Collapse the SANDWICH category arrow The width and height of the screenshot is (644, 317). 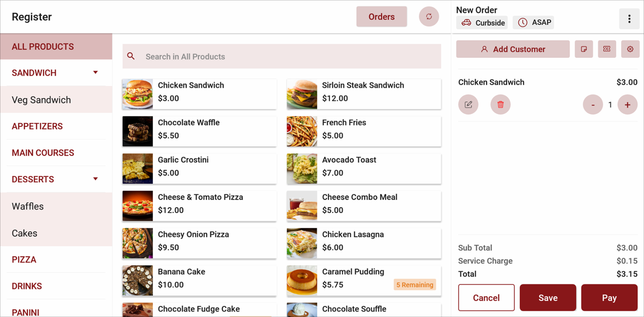click(96, 72)
